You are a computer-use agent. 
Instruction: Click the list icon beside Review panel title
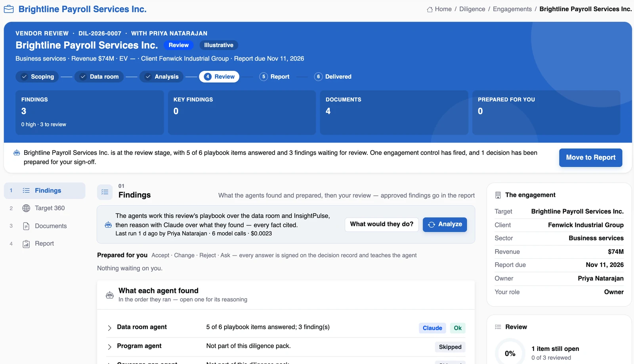point(498,327)
